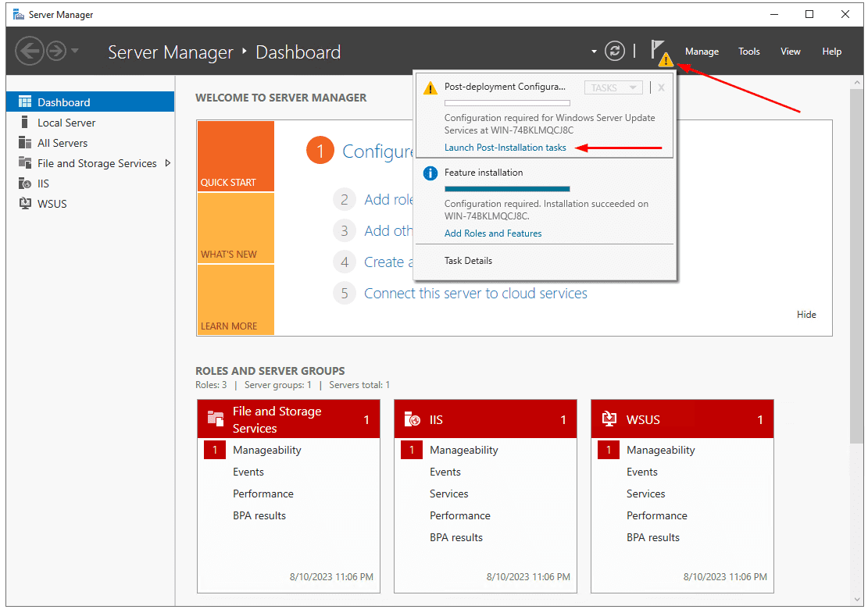The width and height of the screenshot is (868, 613).
Task: Click File and Storage tile folder icon
Action: [x=216, y=418]
